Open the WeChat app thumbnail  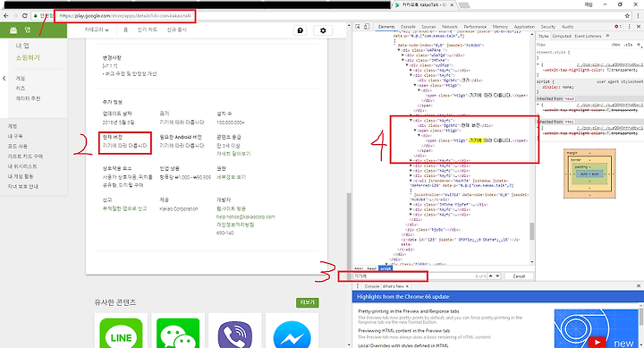click(x=178, y=333)
